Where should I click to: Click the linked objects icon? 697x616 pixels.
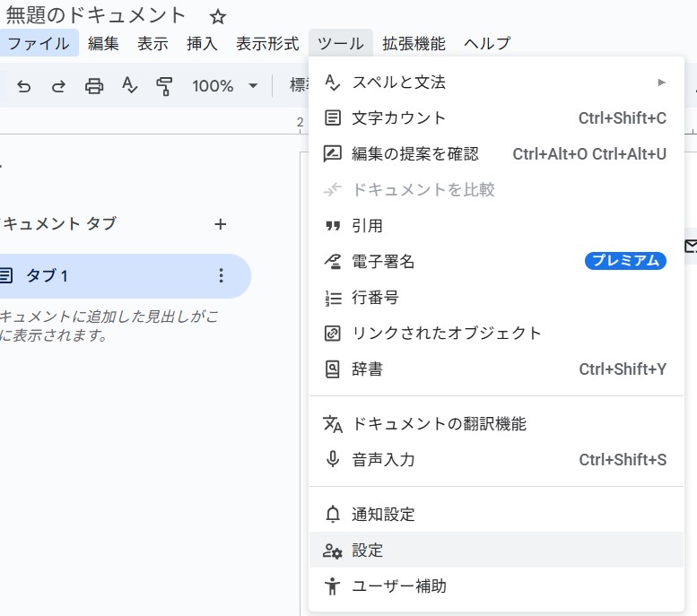(333, 333)
